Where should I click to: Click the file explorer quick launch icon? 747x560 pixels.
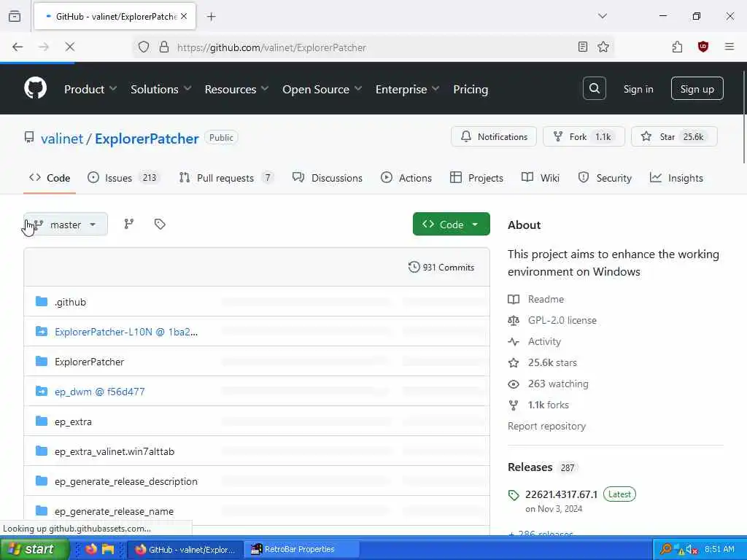[x=108, y=549]
